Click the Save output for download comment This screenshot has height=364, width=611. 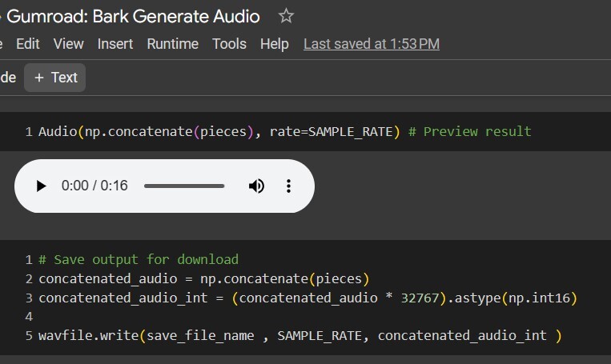(x=139, y=260)
